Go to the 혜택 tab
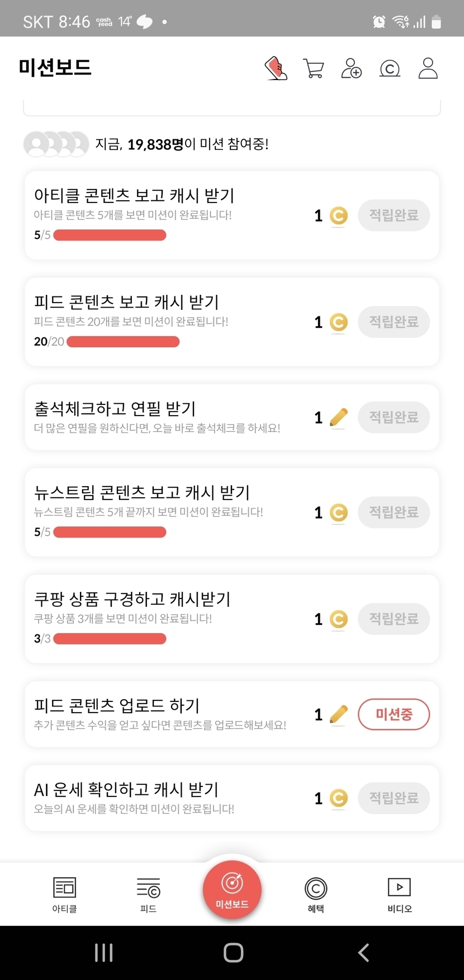Image resolution: width=464 pixels, height=980 pixels. [316, 894]
